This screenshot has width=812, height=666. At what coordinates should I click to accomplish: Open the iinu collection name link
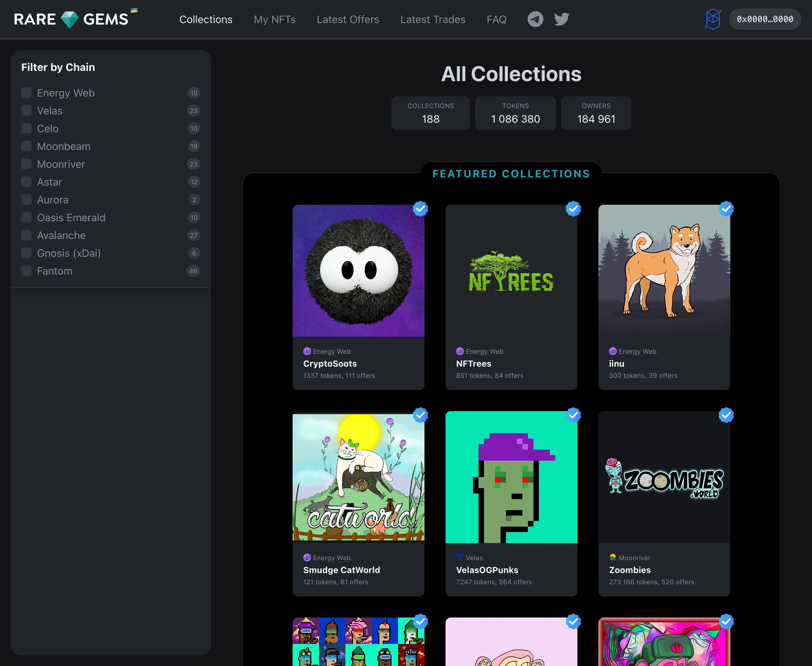click(617, 364)
